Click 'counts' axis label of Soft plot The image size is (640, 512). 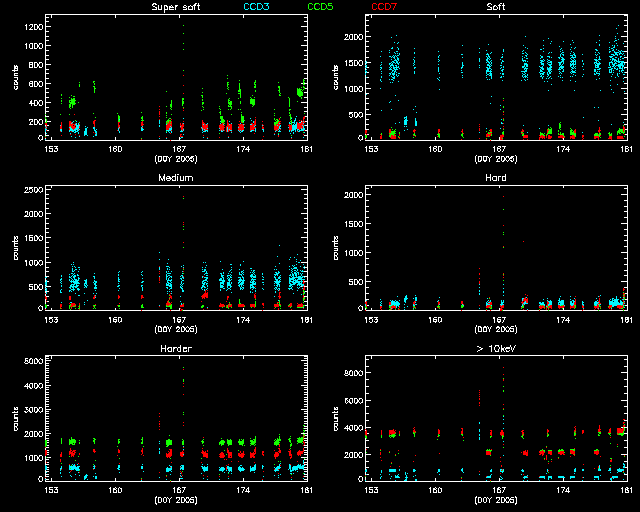point(334,77)
